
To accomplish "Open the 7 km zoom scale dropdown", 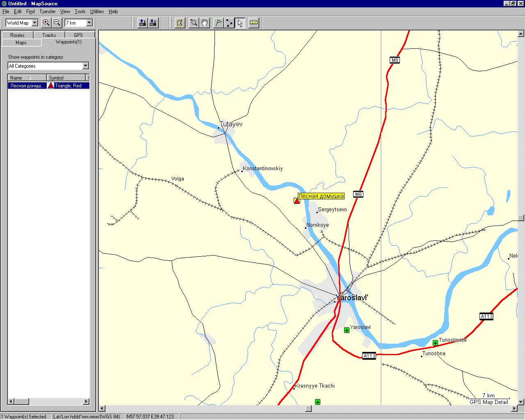I will 89,23.
